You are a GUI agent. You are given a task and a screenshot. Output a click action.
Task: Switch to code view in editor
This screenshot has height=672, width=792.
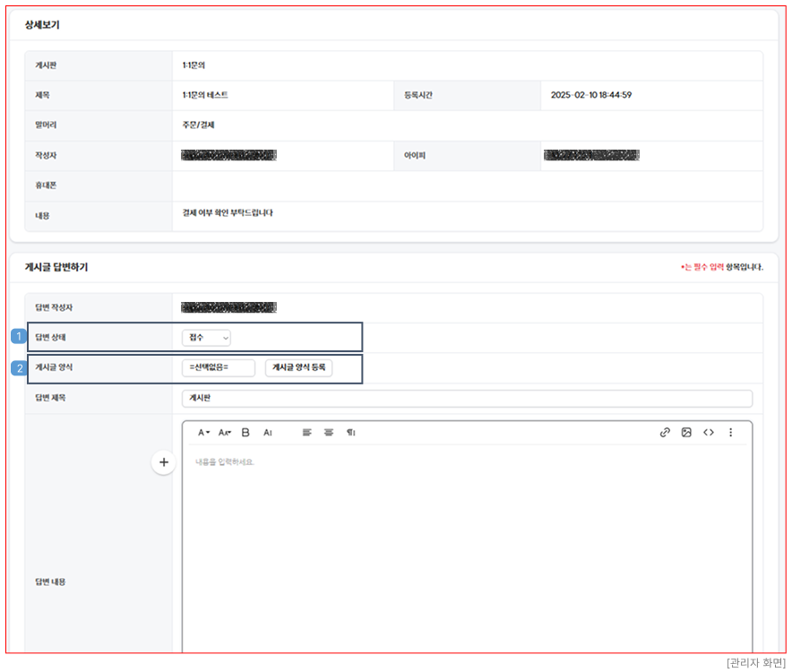pos(709,432)
